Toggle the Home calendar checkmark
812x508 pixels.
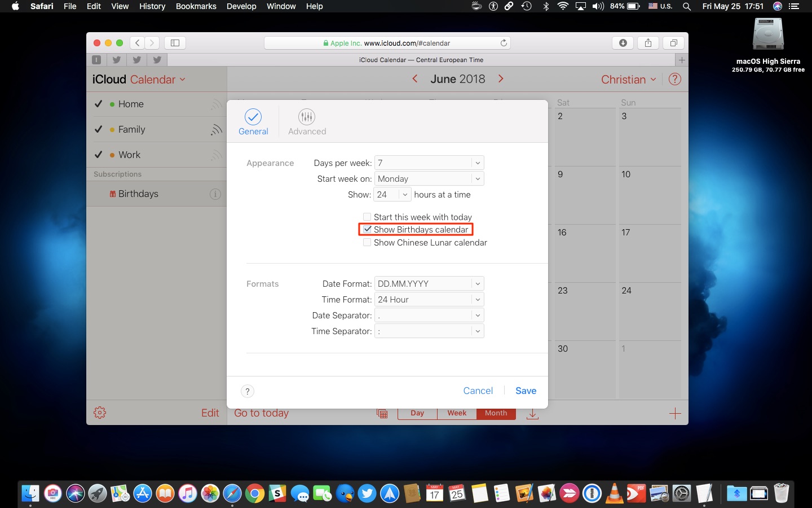pyautogui.click(x=98, y=104)
